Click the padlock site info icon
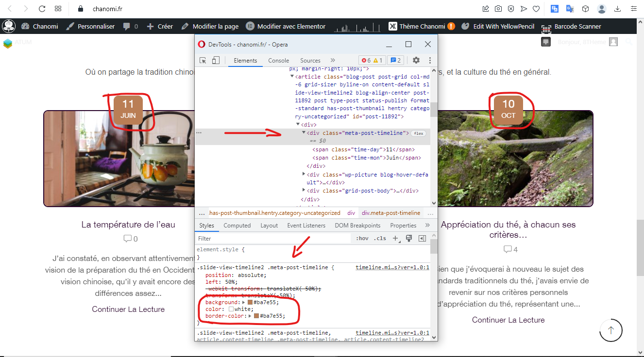The width and height of the screenshot is (644, 357). point(81,9)
